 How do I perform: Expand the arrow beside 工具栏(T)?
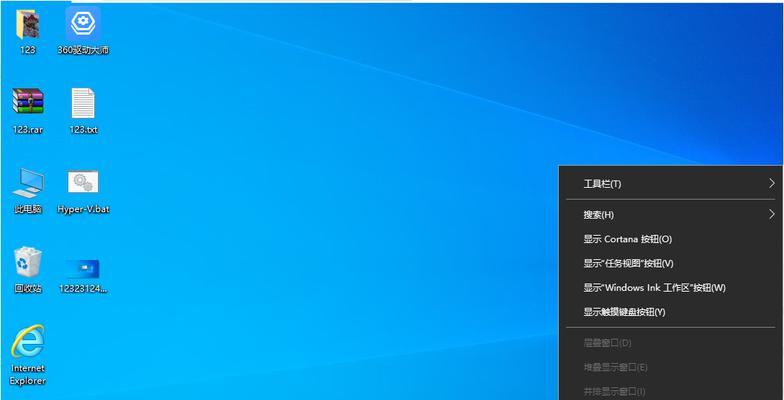(772, 184)
